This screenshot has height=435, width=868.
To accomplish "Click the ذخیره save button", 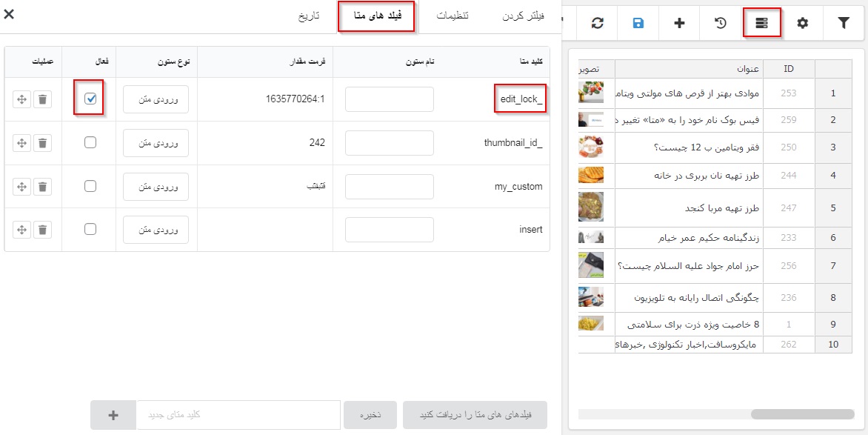I will pos(370,415).
